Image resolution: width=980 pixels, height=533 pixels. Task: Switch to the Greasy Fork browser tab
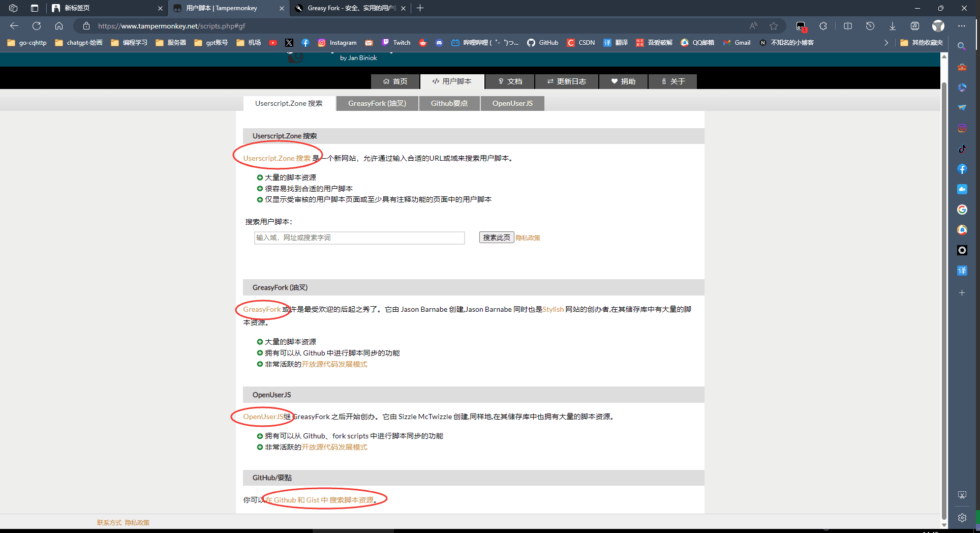pyautogui.click(x=351, y=8)
